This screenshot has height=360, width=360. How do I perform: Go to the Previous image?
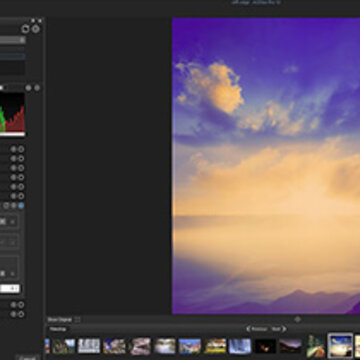[257, 329]
